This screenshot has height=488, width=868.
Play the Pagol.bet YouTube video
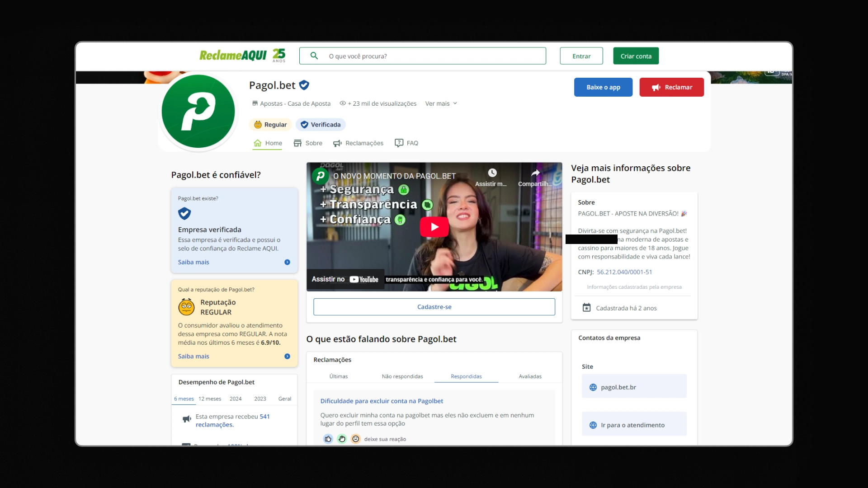[x=434, y=227]
